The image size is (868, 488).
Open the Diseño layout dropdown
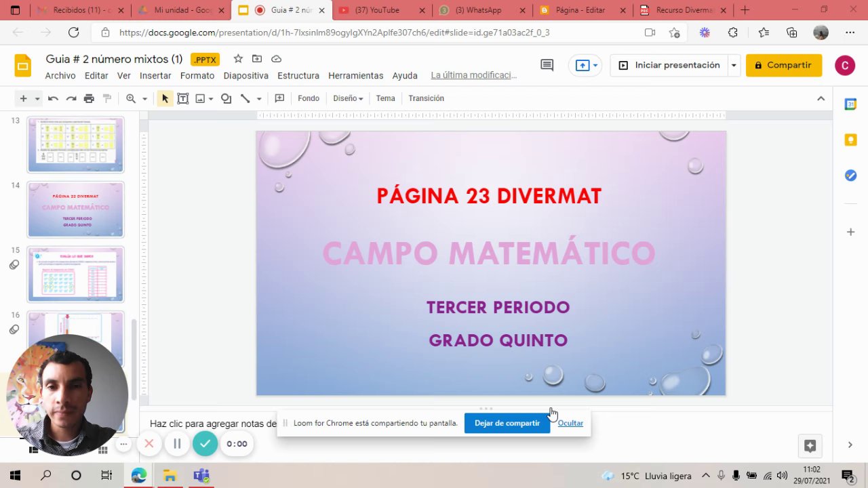348,98
